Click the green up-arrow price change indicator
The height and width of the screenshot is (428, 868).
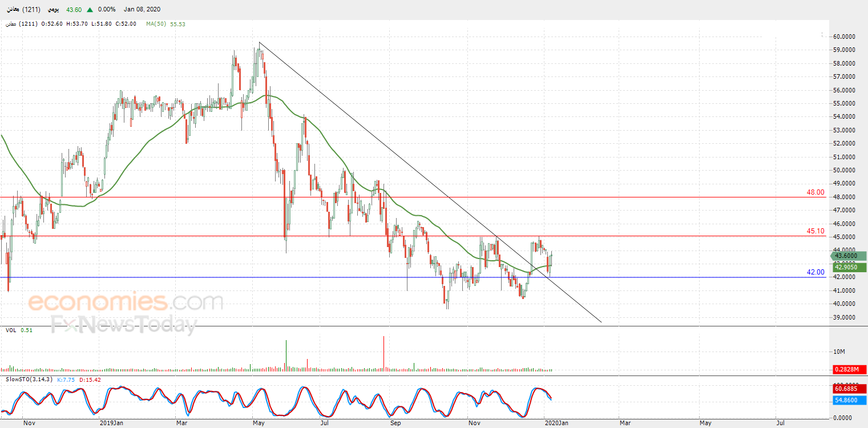tap(90, 9)
